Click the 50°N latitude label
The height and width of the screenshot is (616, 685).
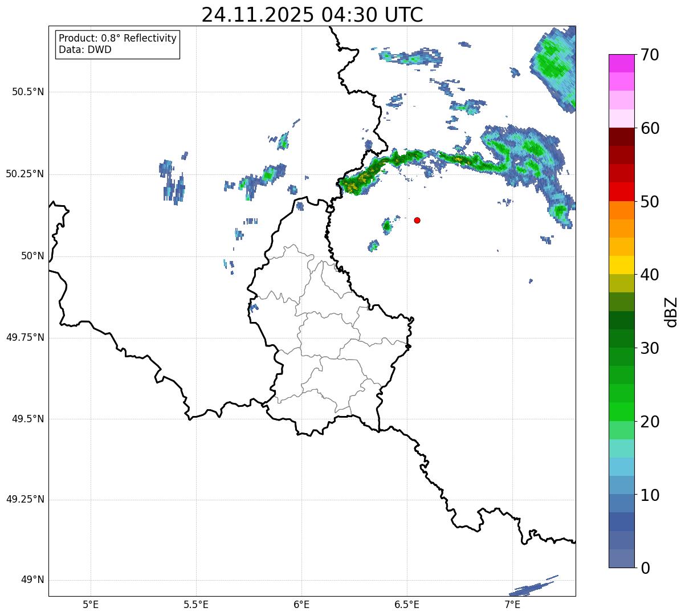tap(32, 256)
